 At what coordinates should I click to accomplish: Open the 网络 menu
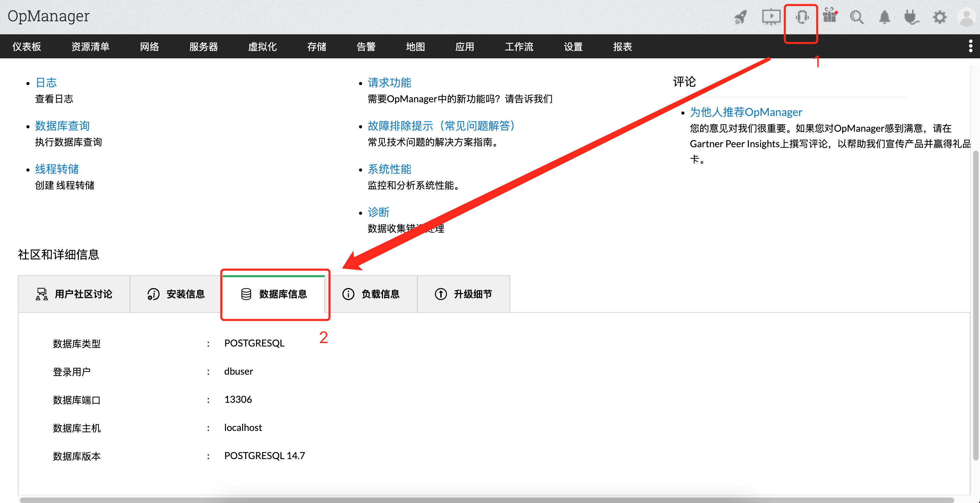pyautogui.click(x=150, y=46)
